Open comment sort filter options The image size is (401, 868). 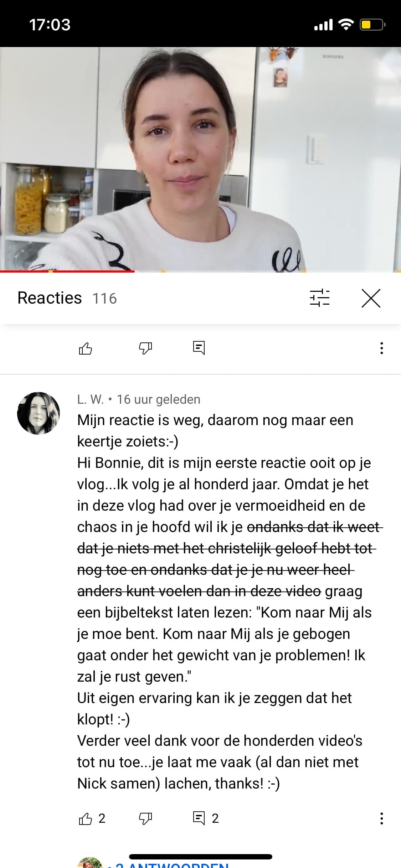tap(320, 298)
